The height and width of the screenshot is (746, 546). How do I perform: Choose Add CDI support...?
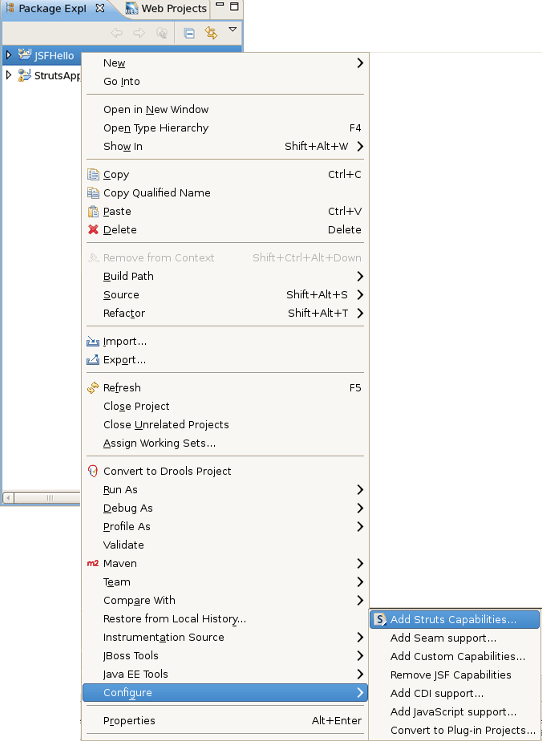[455, 694]
